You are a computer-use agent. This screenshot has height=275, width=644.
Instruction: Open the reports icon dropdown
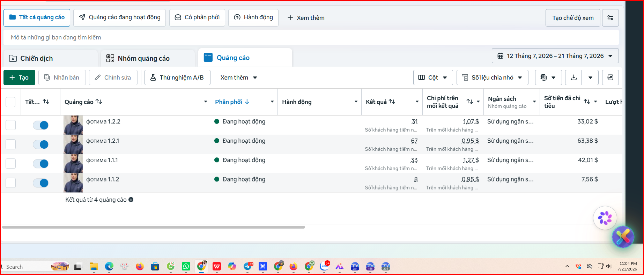tap(548, 77)
